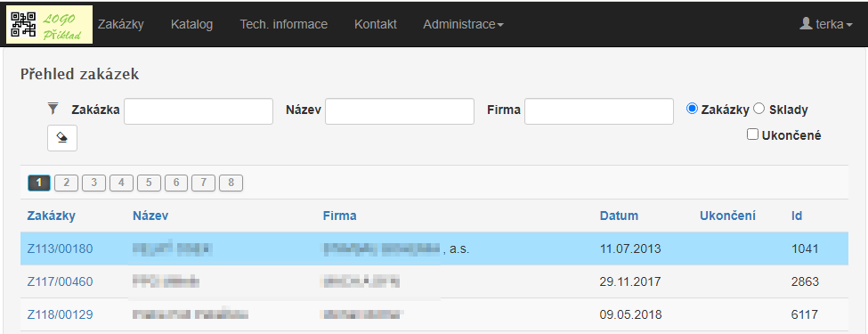Expand the Administrace dropdown menu
Viewport: 868px width, 334px height.
[463, 24]
